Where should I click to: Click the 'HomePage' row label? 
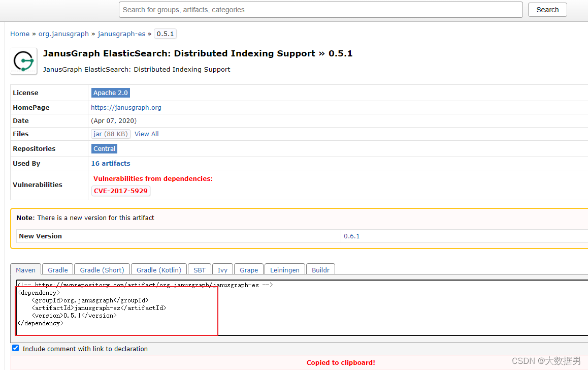point(31,107)
